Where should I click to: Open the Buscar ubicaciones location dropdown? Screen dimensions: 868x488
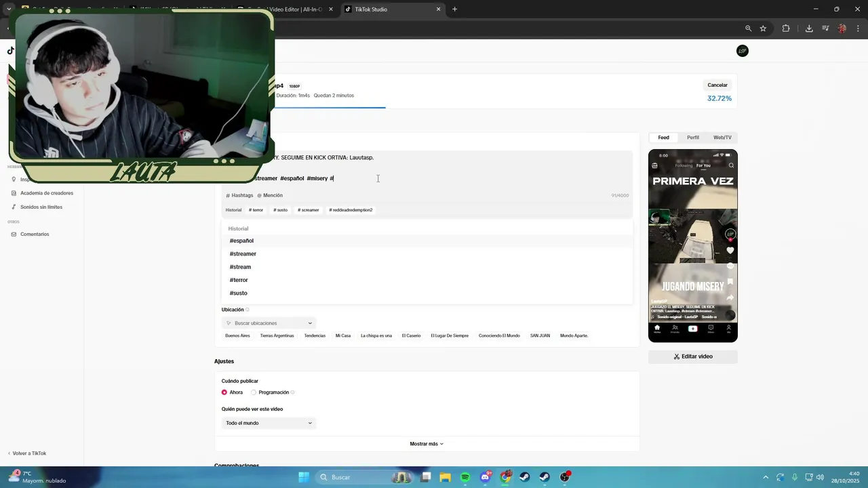click(x=269, y=323)
